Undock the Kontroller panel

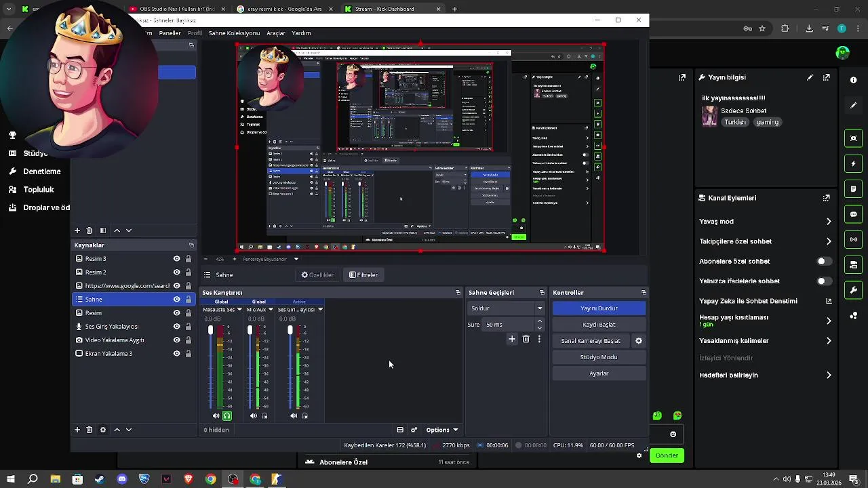click(644, 293)
